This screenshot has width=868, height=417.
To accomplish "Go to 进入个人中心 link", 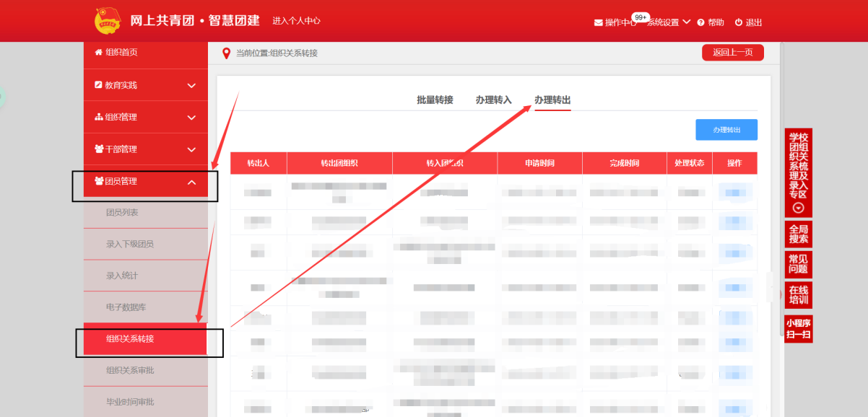I will pos(296,21).
